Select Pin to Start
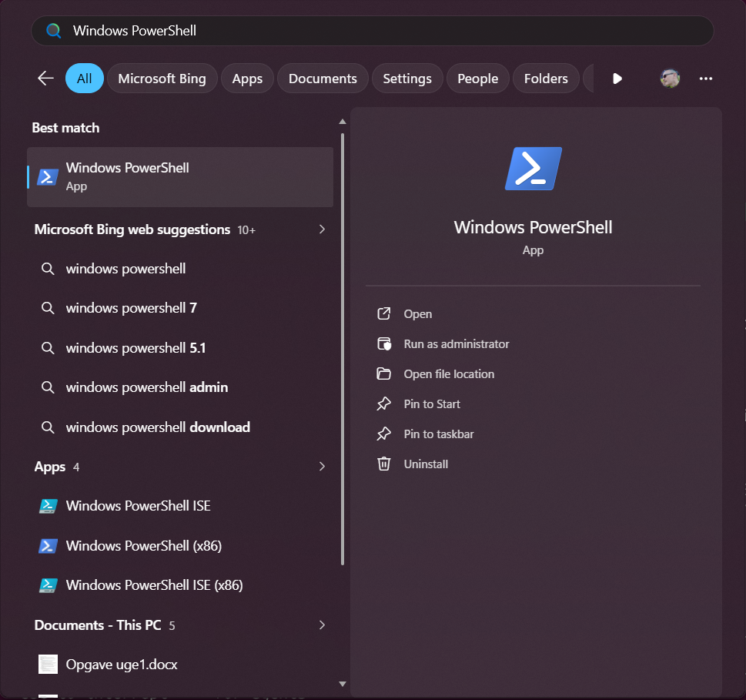The image size is (746, 700). (432, 404)
